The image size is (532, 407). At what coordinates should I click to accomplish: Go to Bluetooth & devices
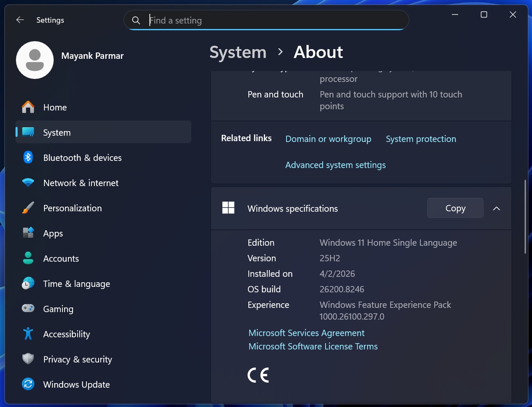(x=103, y=158)
